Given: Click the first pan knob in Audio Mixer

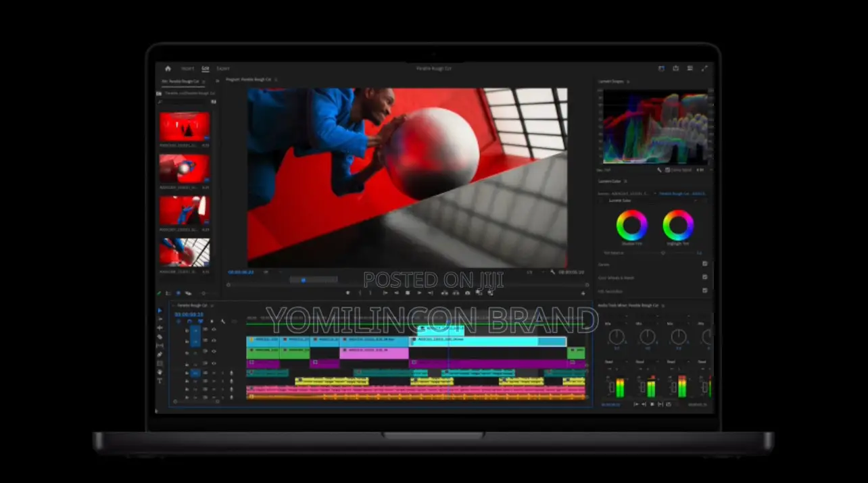Looking at the screenshot, I should coord(617,336).
